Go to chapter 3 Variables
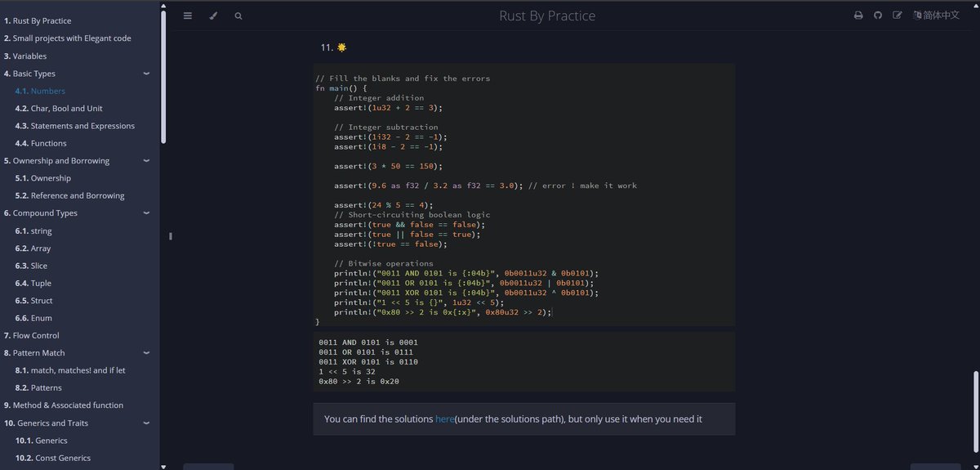980x470 pixels. click(x=25, y=56)
